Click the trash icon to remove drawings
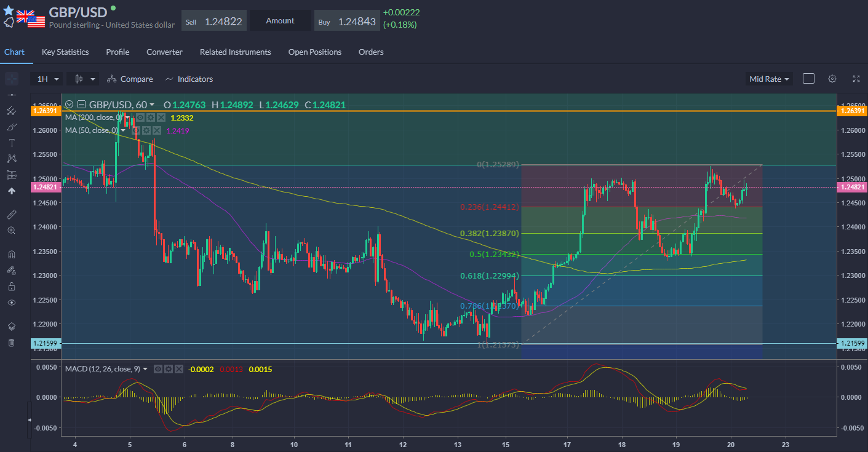The height and width of the screenshot is (452, 868). coord(11,343)
